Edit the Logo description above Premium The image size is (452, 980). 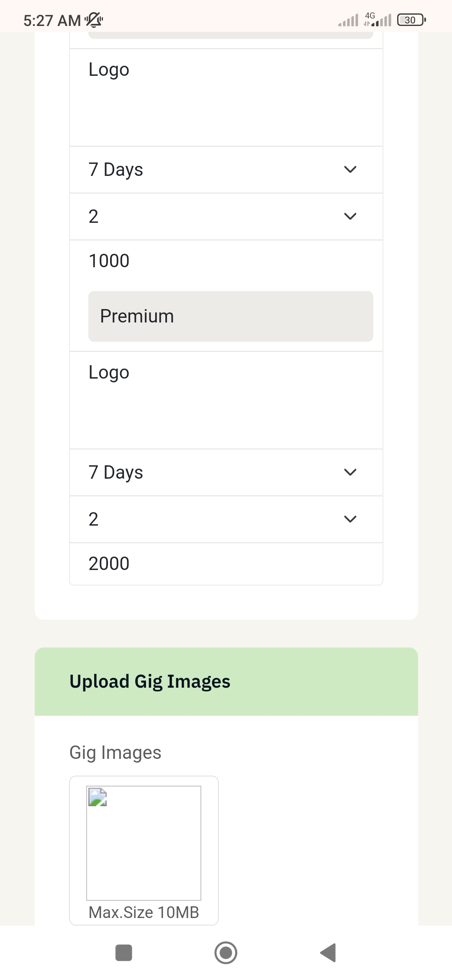coord(226,97)
